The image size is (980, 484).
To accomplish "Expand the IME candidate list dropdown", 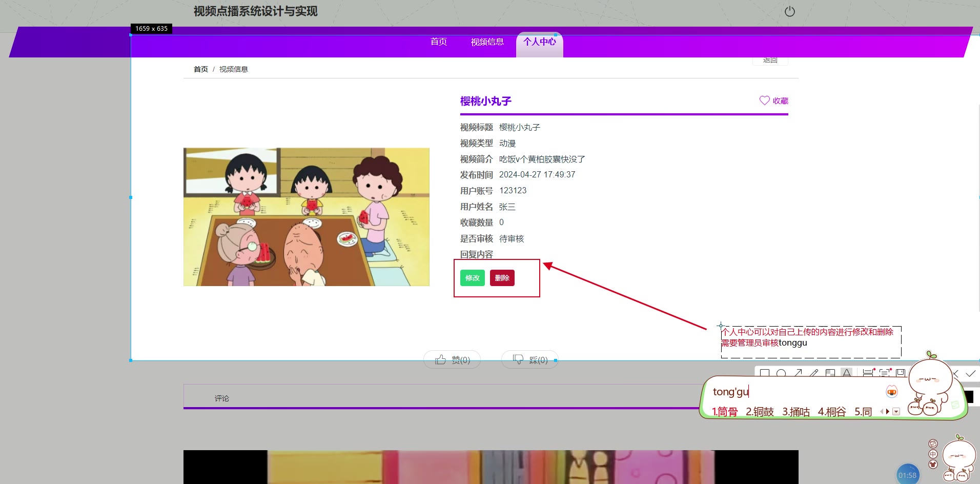I will 896,411.
